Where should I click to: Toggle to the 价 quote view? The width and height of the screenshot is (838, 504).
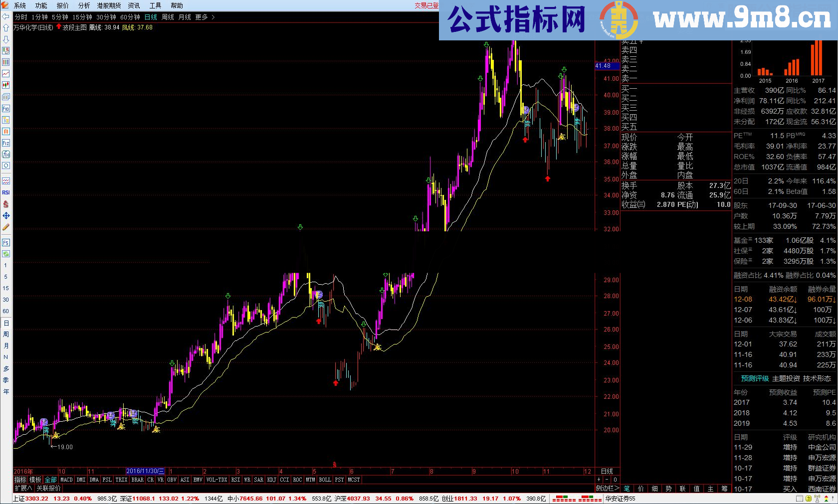point(640,489)
